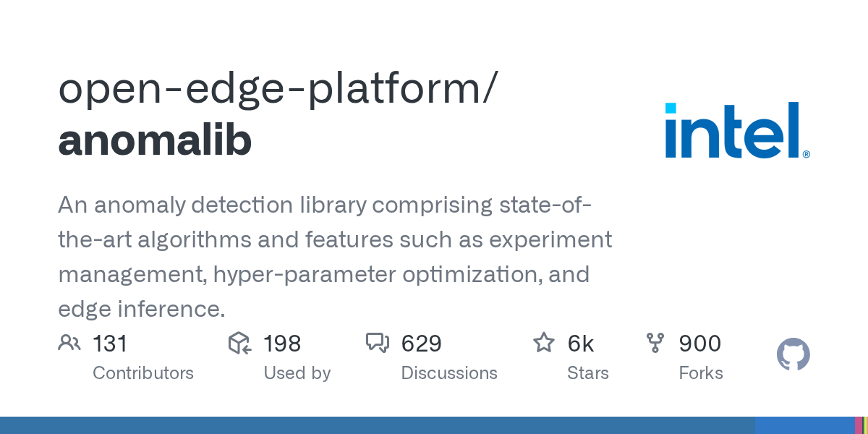The height and width of the screenshot is (434, 868).
Task: Select the 6k stars count
Action: [x=581, y=344]
